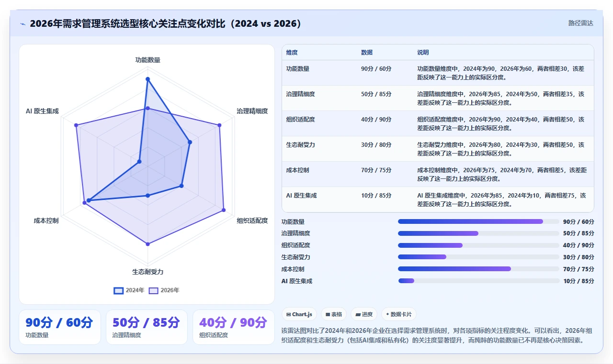613x364 pixels.
Task: Click the 90分 / 60分 功能数量 card
Action: pyautogui.click(x=60, y=327)
